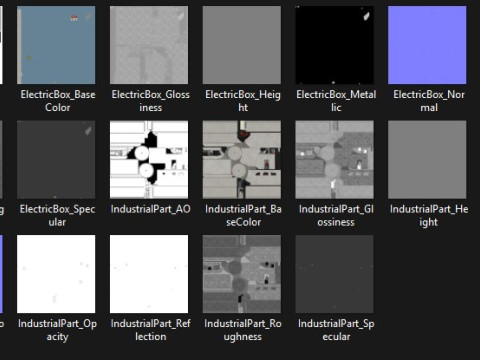Select the IndustrialPart_Glossiness thumbnail
Viewport: 480px width, 360px height.
click(x=334, y=160)
